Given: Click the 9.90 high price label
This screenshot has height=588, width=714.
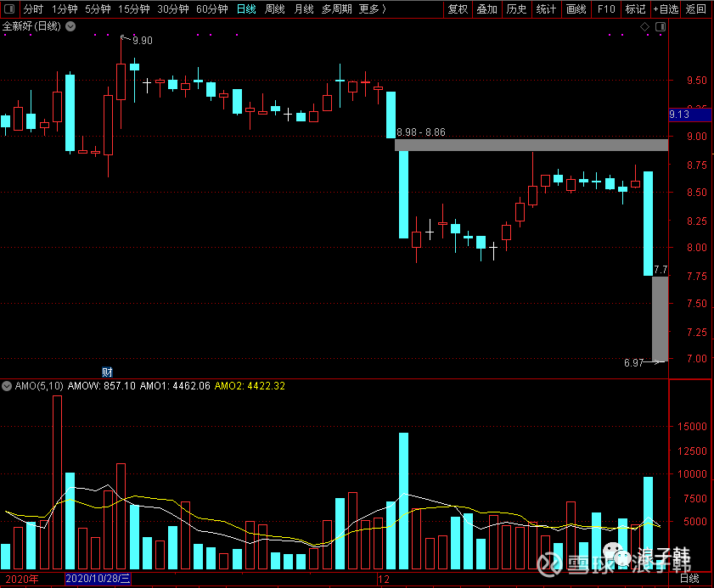Looking at the screenshot, I should [x=143, y=41].
